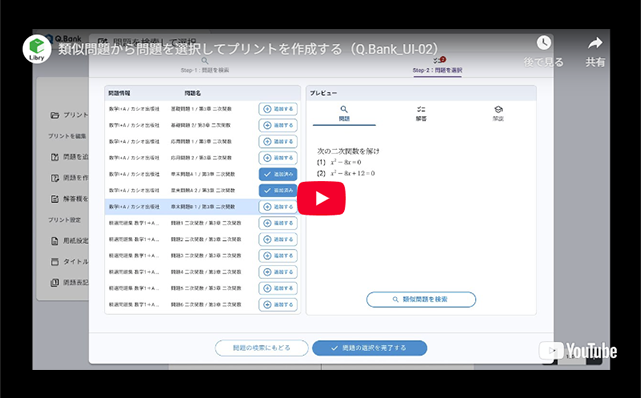The image size is (641, 398).
Task: Add 問題3 二次関数 using its 追加する button
Action: (x=278, y=256)
